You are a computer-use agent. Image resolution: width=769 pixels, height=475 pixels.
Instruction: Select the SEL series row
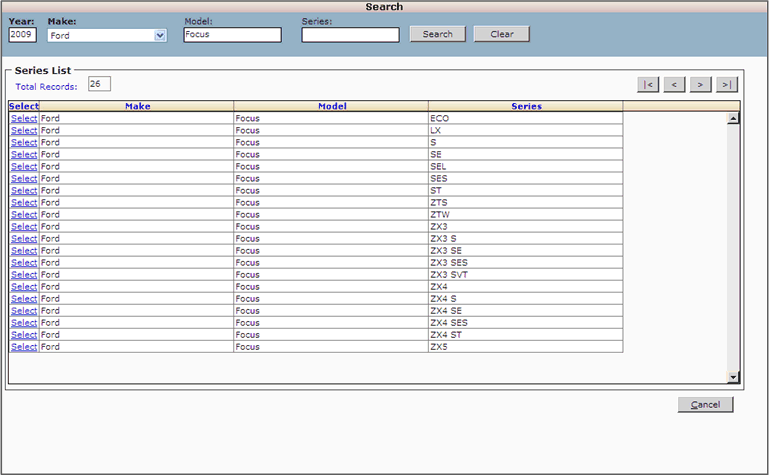(x=24, y=166)
